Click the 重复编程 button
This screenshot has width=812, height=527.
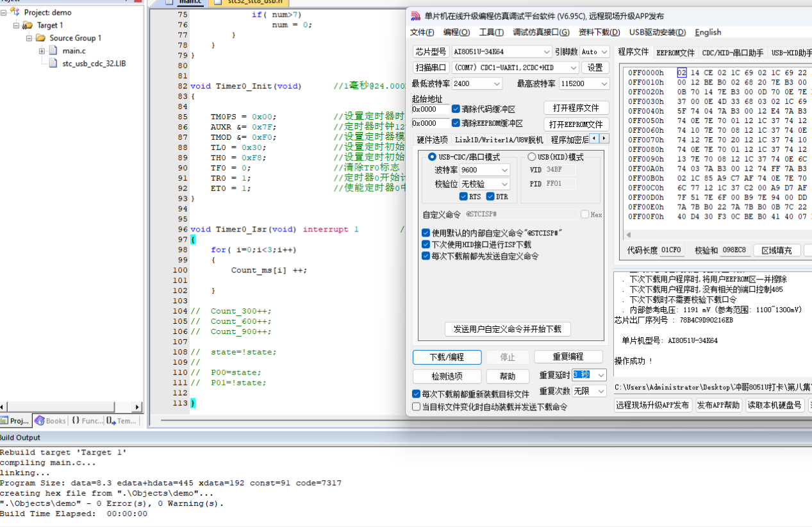(x=568, y=356)
